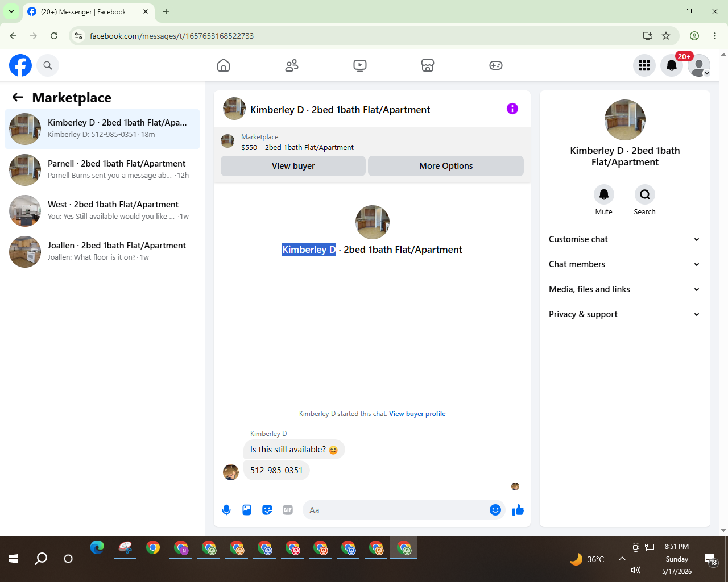Expand the Chat members section
Viewport: 728px width, 582px height.
coord(624,264)
